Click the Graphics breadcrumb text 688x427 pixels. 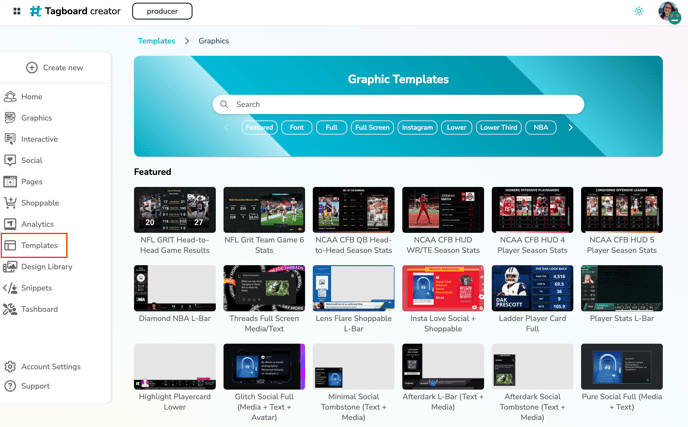pyautogui.click(x=214, y=41)
